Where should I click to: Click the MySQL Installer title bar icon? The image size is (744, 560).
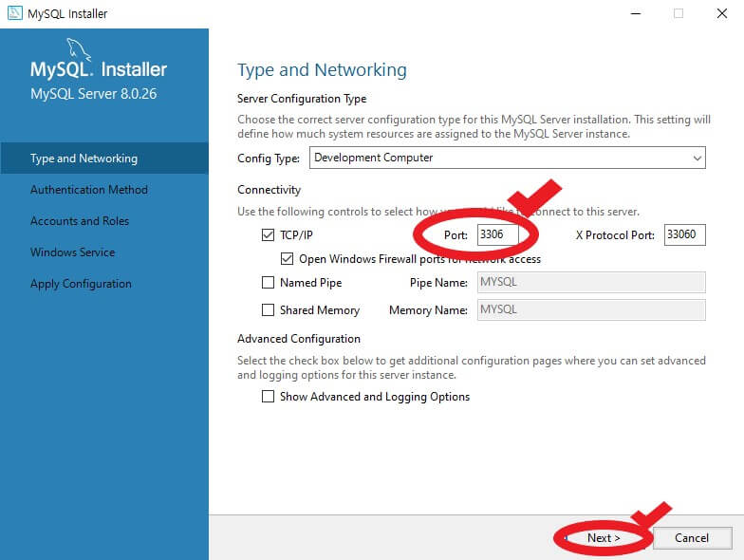pyautogui.click(x=15, y=13)
